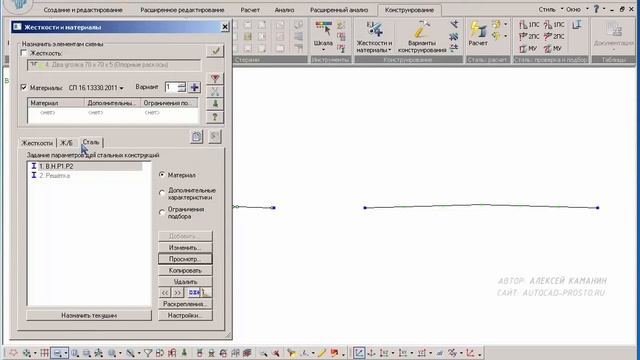Enable the Жесткость checkbox

[24, 53]
